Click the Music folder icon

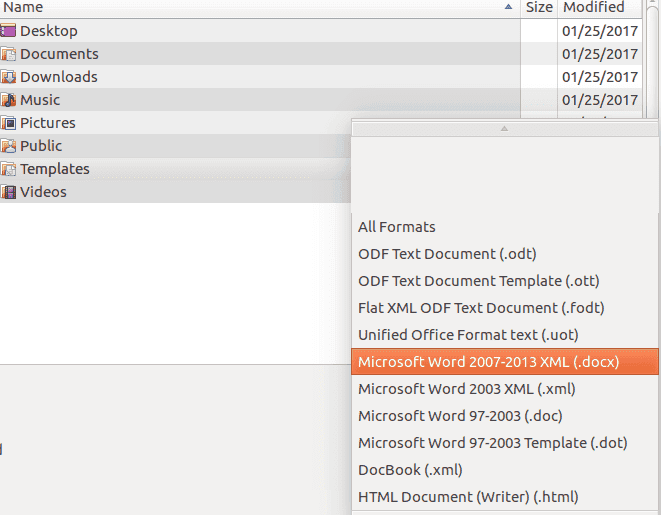[x=8, y=100]
